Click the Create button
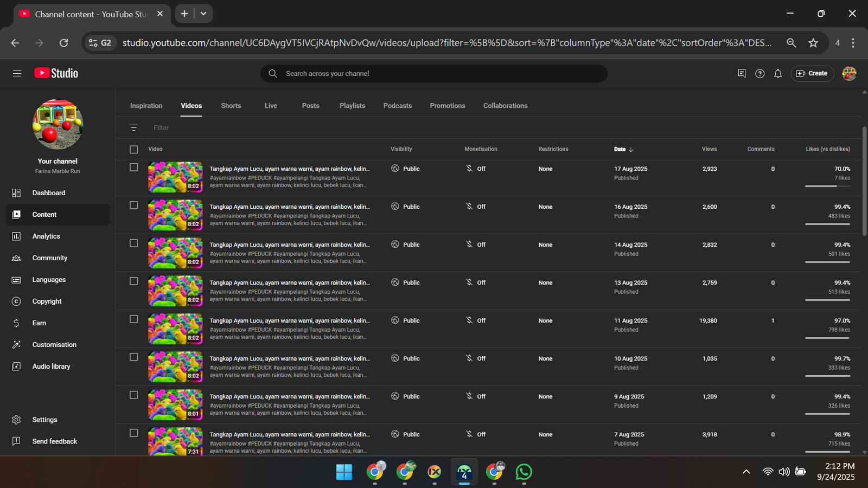 pyautogui.click(x=812, y=74)
